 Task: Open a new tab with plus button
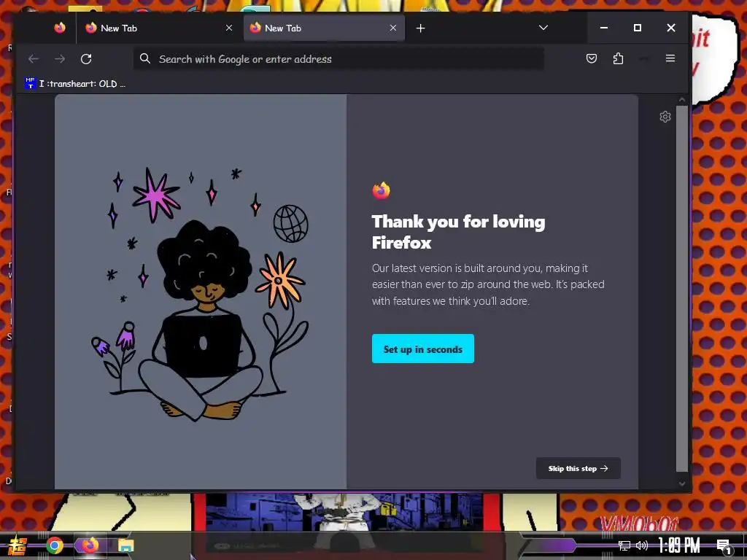(420, 28)
